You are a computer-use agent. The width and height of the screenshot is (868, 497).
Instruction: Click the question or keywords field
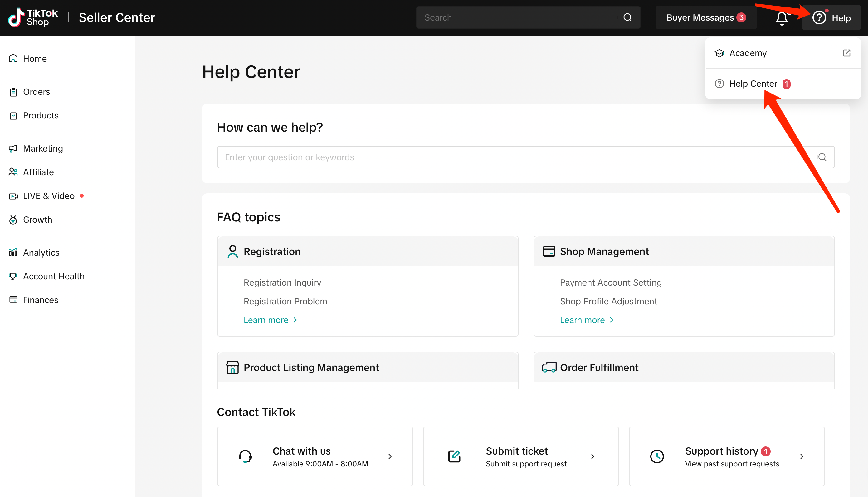(512, 157)
